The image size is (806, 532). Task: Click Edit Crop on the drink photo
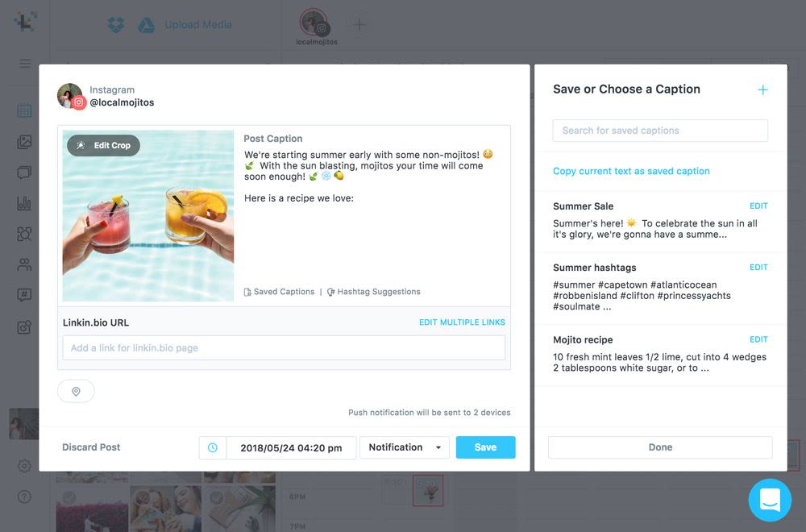[x=104, y=145]
